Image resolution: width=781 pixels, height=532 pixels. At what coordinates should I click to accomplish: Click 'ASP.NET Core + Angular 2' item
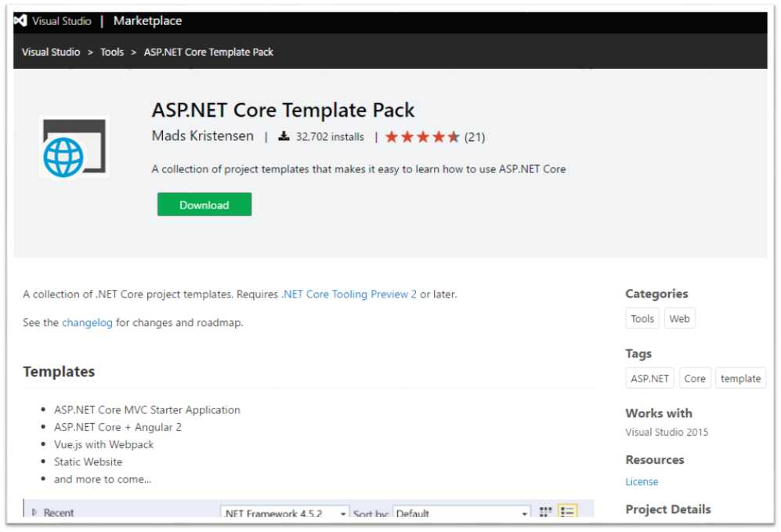[x=118, y=427]
